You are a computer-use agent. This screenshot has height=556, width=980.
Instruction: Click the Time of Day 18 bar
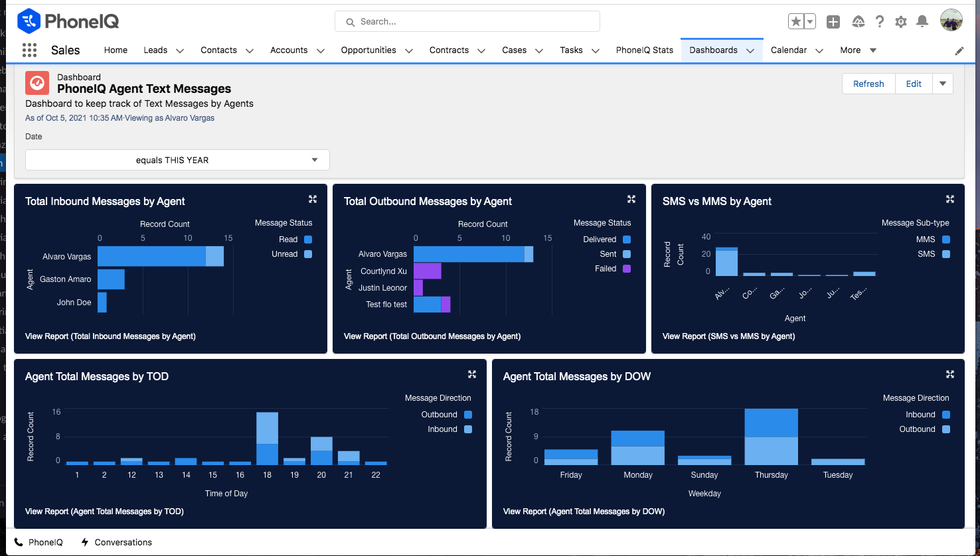coord(267,439)
